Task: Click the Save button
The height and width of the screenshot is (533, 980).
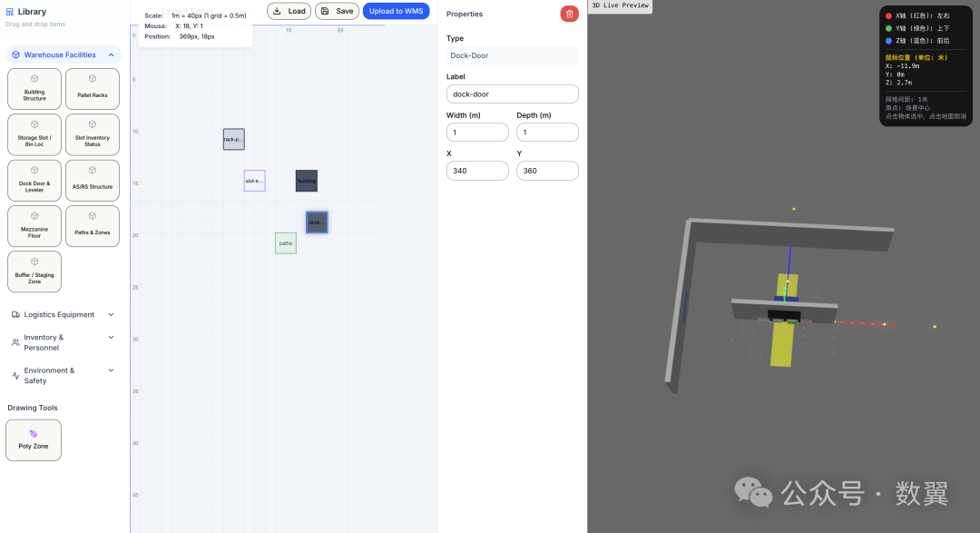Action: click(337, 11)
